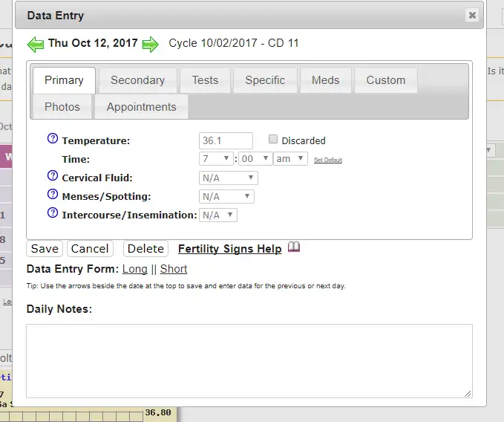Open the Meds tab
Viewport: 504px width, 422px height.
325,80
